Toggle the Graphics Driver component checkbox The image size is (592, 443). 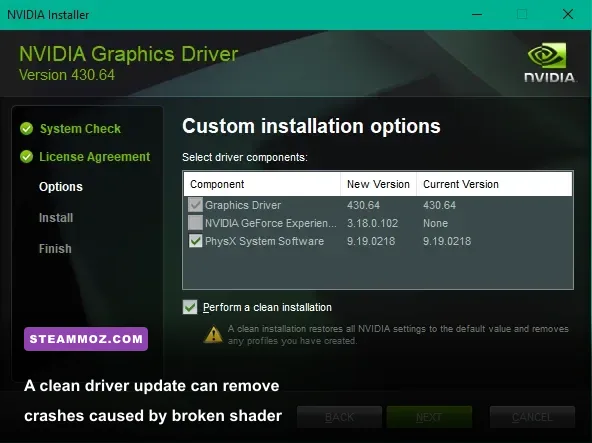click(x=195, y=205)
